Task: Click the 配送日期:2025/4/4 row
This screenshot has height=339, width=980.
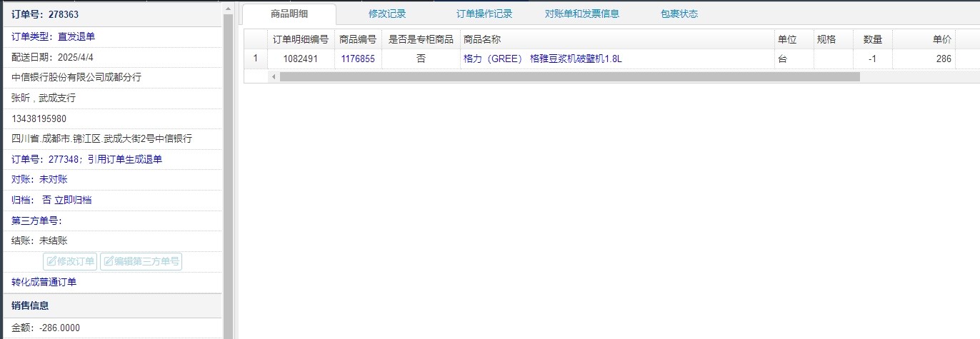Action: [x=113, y=57]
